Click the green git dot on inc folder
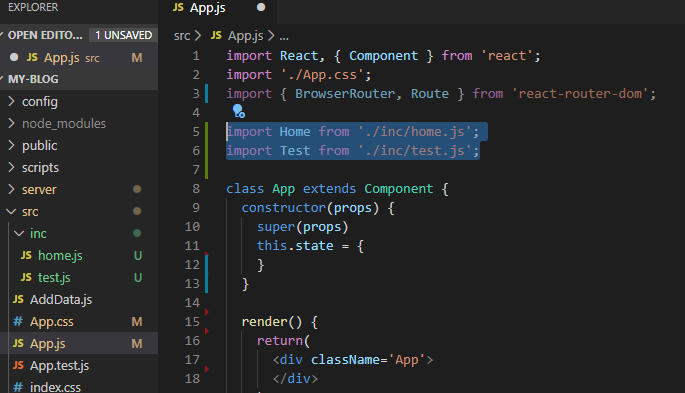Viewport: 685px width, 393px height. pyautogui.click(x=137, y=233)
